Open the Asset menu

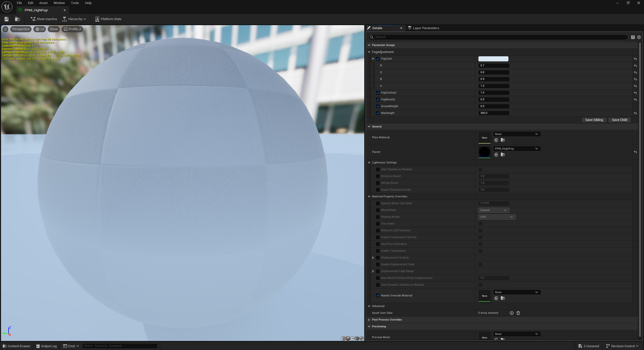point(43,3)
